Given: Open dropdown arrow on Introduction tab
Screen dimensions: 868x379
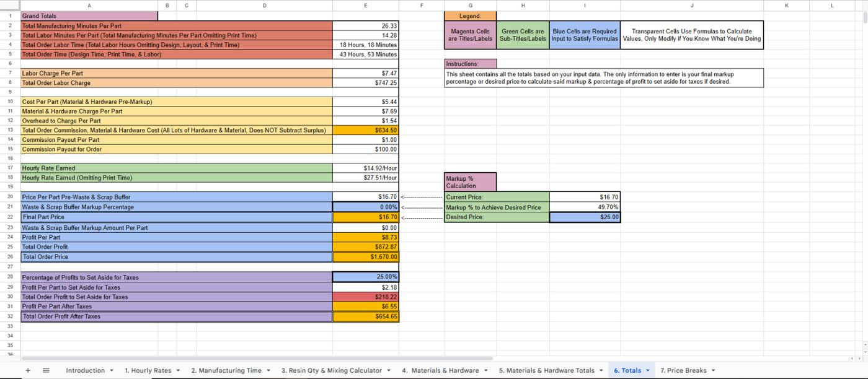Looking at the screenshot, I should click(112, 370).
